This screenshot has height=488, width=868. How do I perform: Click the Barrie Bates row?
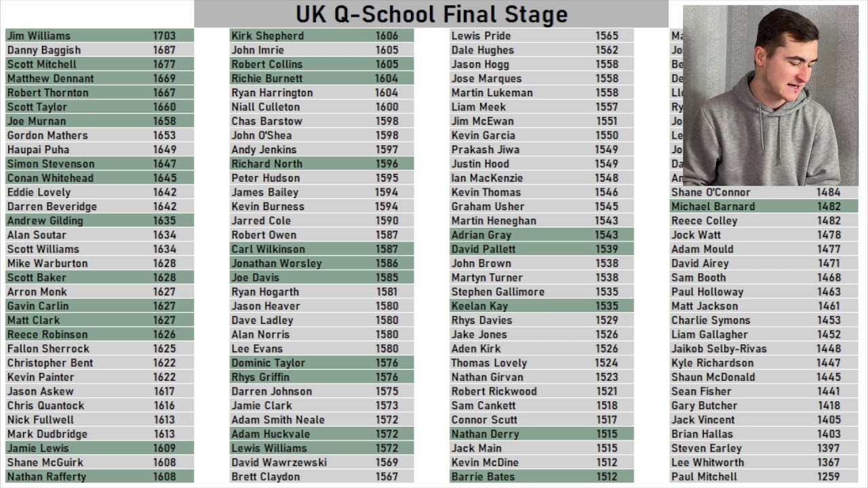pyautogui.click(x=542, y=476)
